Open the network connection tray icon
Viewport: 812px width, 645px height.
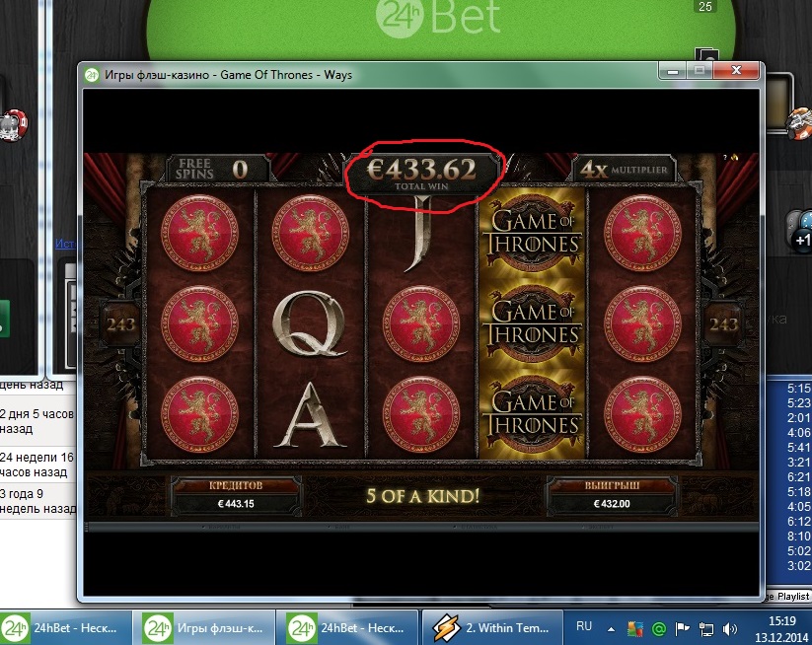[x=705, y=629]
